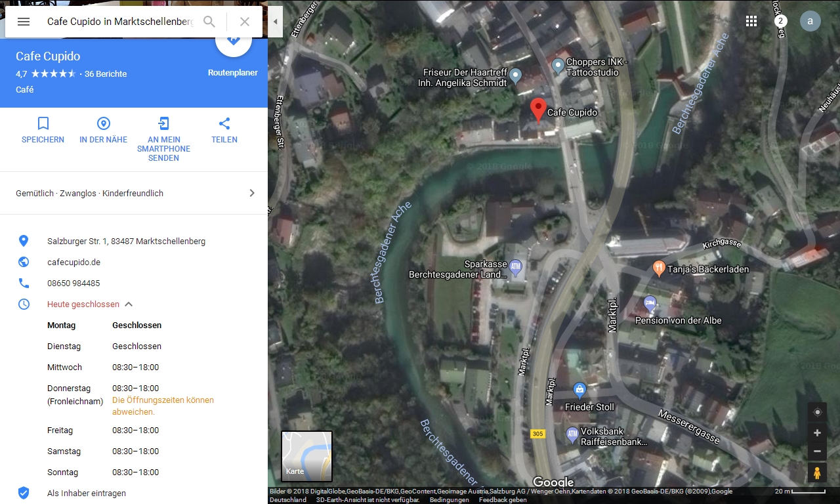Click the Als Inhaber eintragen shield icon
This screenshot has width=840, height=504.
[24, 493]
